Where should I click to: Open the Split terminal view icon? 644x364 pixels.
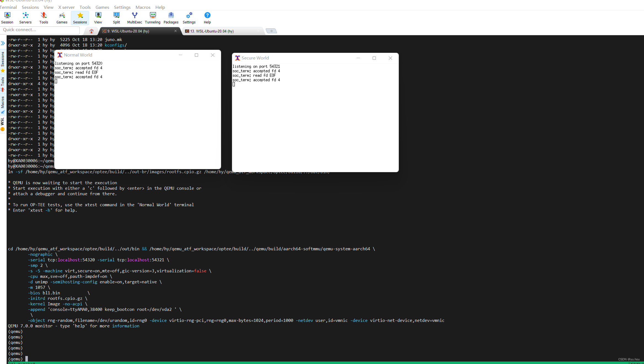[x=116, y=18]
